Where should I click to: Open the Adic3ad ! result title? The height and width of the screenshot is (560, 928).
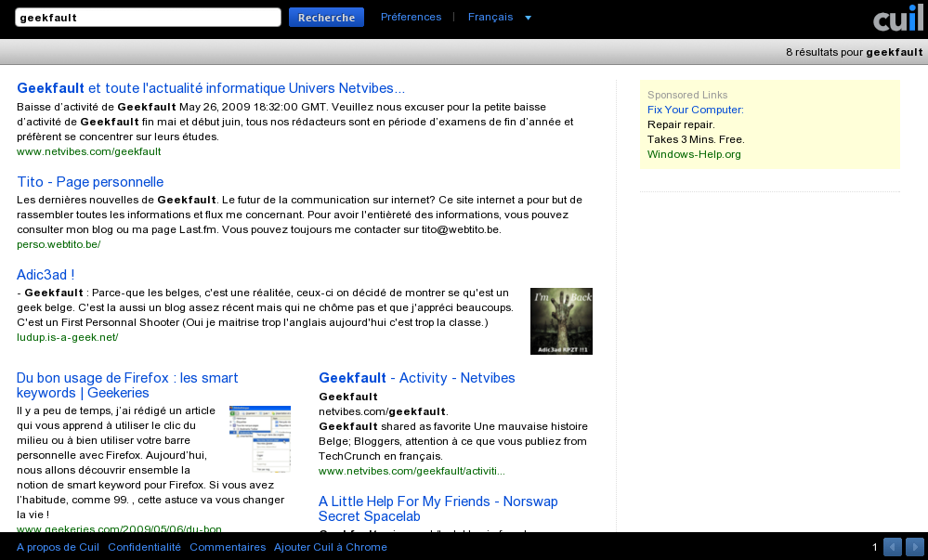pyautogui.click(x=46, y=275)
